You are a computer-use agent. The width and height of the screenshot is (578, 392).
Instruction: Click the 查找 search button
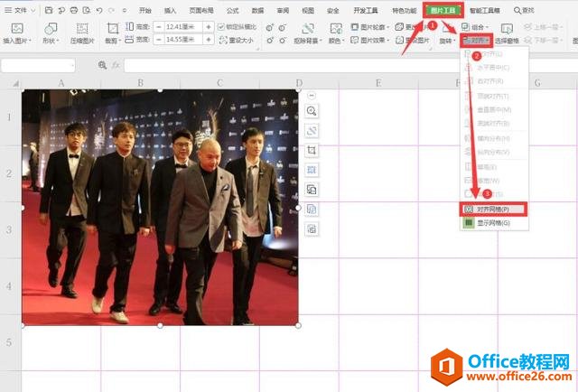(524, 11)
